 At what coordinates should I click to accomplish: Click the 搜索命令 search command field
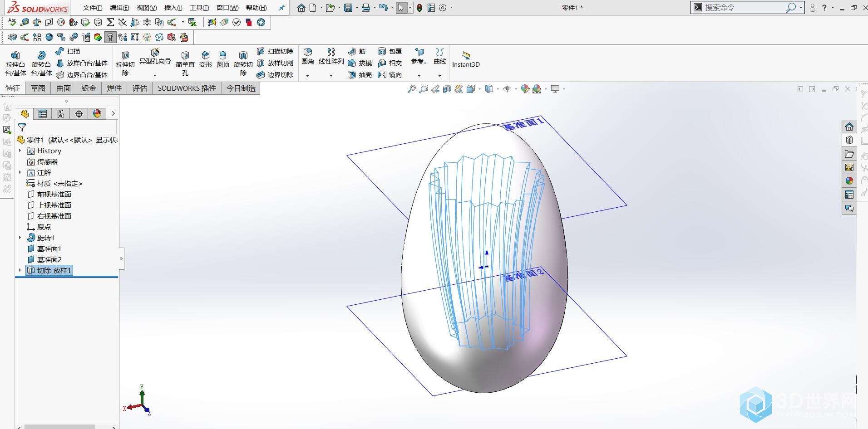(745, 8)
